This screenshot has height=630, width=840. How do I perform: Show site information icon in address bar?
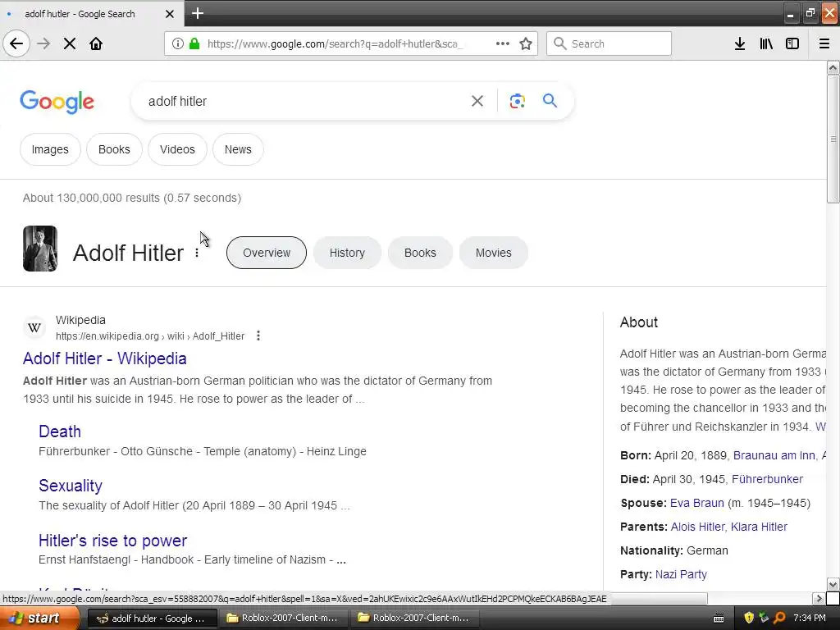[178, 43]
